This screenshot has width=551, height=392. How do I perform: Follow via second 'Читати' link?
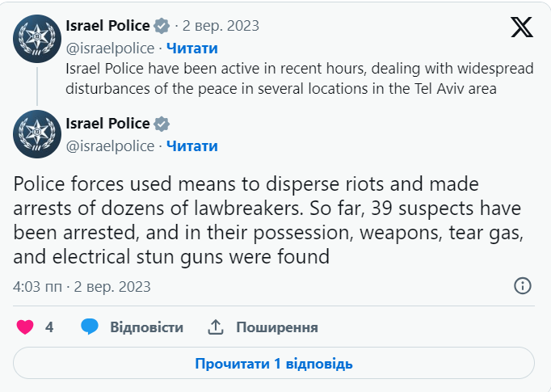(191, 146)
